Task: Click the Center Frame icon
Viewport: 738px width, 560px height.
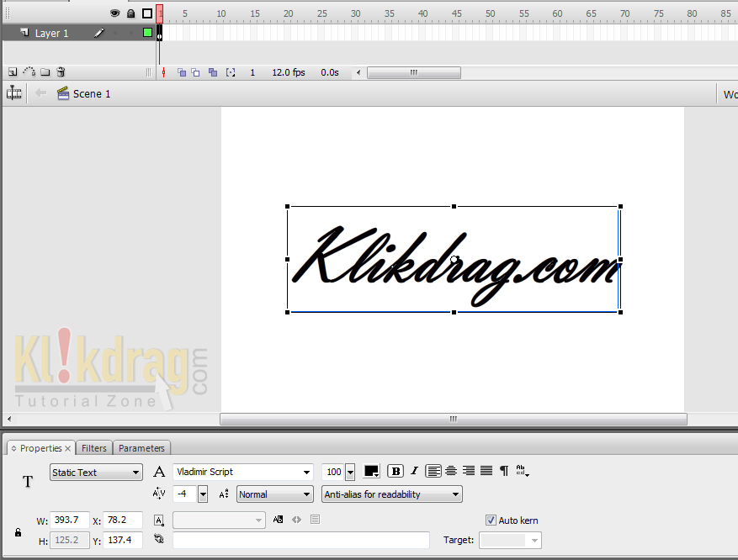Action: tap(164, 72)
